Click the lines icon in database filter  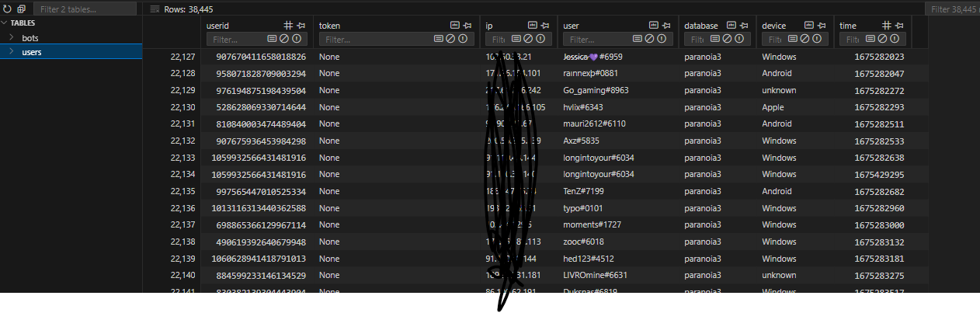tap(715, 39)
